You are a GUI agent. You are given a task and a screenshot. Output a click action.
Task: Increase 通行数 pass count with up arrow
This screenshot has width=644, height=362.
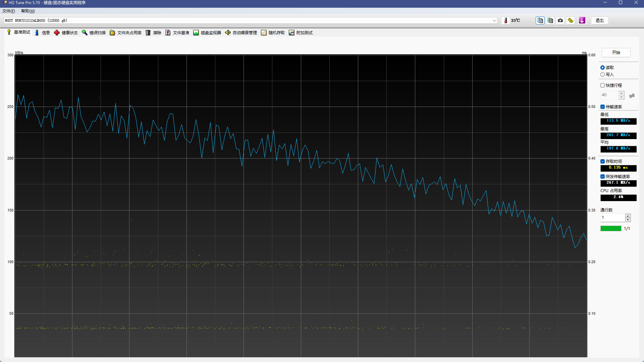tap(628, 216)
